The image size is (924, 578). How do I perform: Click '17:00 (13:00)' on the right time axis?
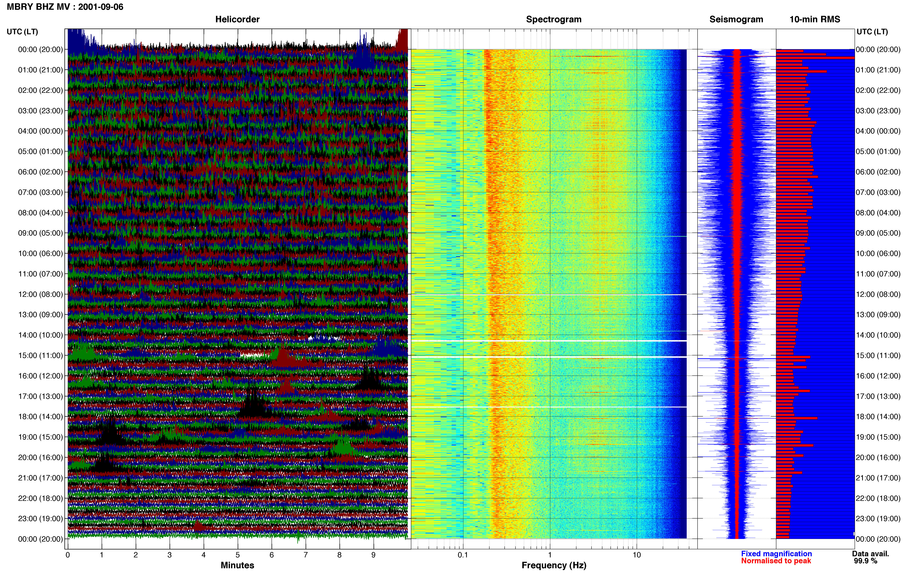click(878, 396)
